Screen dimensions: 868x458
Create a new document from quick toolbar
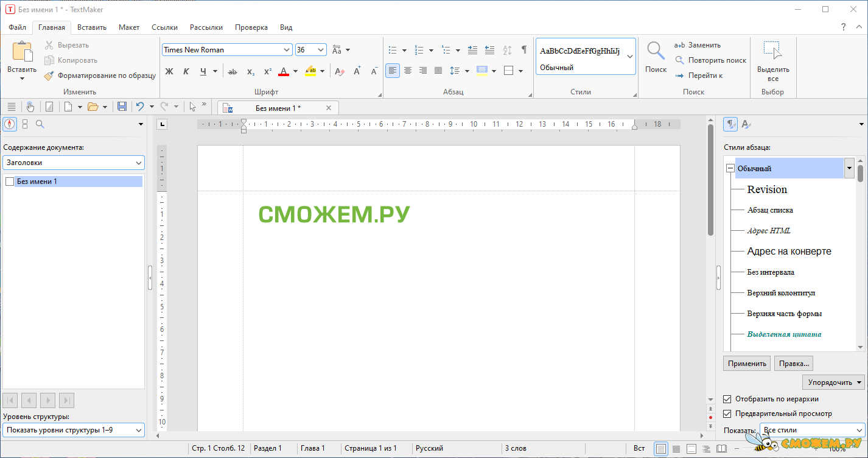click(x=69, y=107)
